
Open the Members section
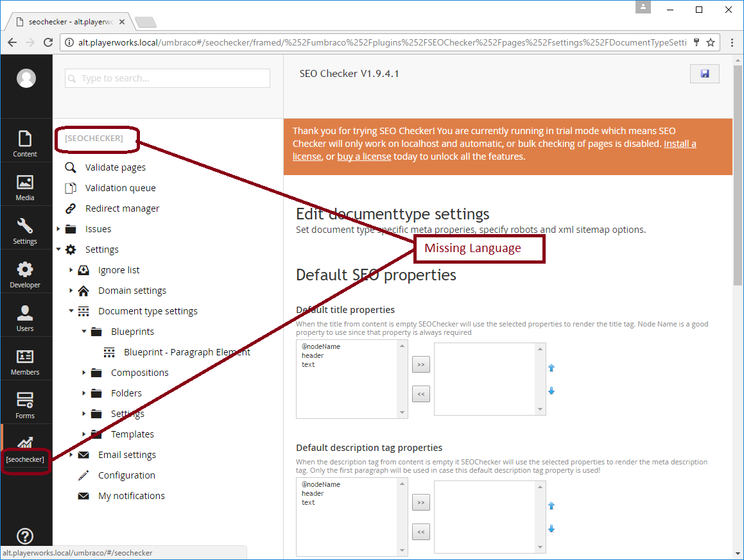tap(25, 362)
